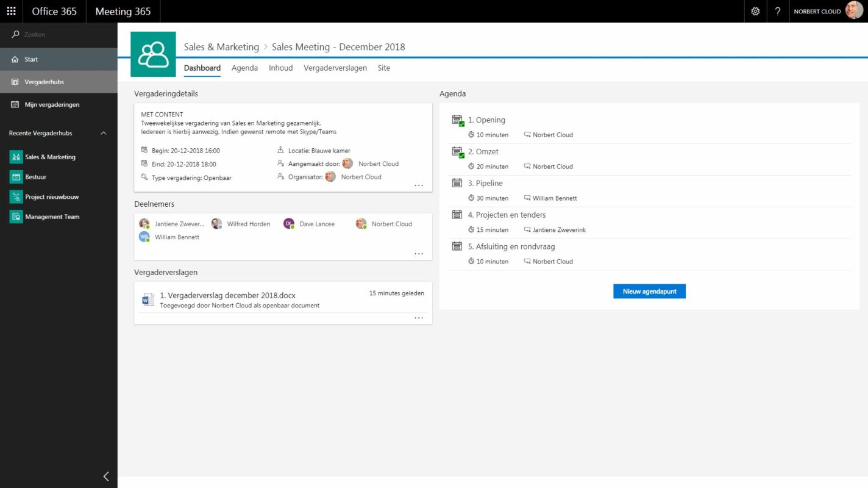Open Vergaderverslag december 2018.docx
The height and width of the screenshot is (488, 868).
pyautogui.click(x=227, y=295)
